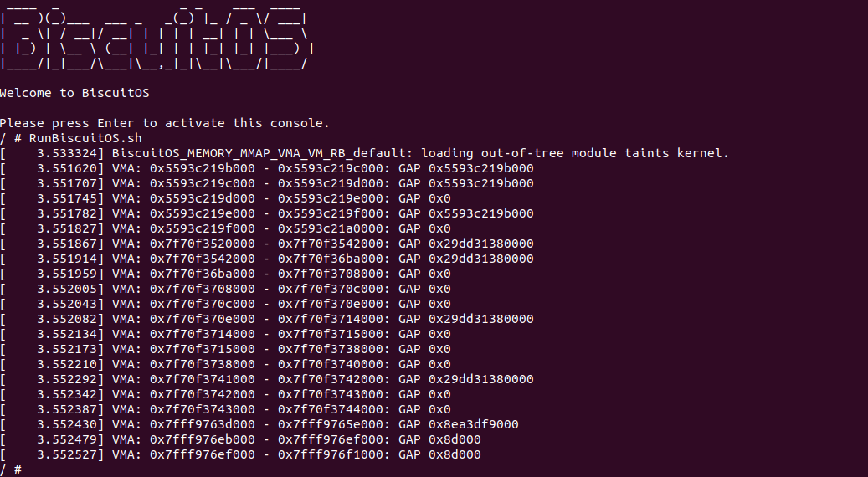Click the timestamp 3.552082
The width and height of the screenshot is (868, 477).
click(71, 319)
